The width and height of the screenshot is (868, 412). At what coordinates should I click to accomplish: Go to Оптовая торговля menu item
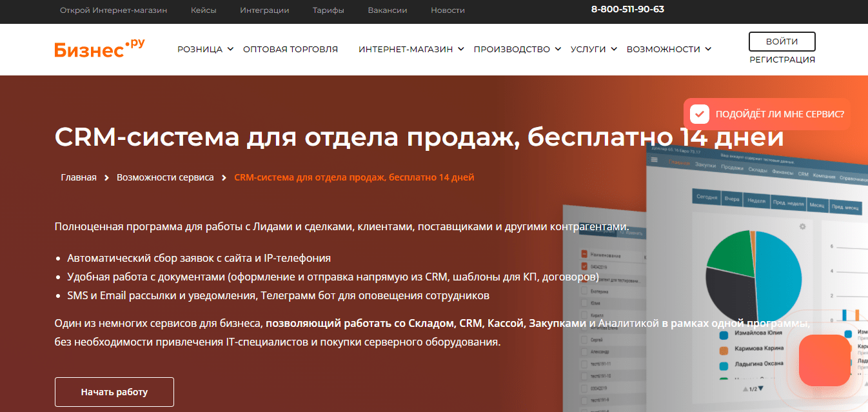pos(290,49)
